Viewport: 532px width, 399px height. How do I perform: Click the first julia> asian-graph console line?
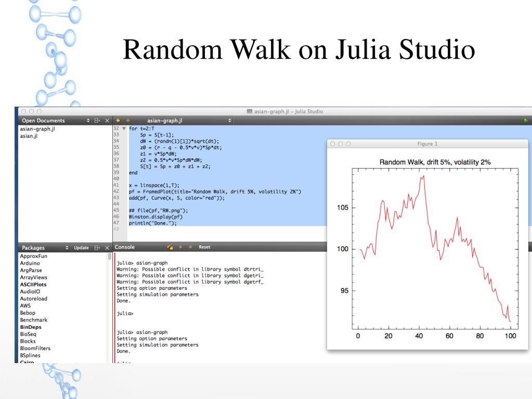pyautogui.click(x=142, y=263)
